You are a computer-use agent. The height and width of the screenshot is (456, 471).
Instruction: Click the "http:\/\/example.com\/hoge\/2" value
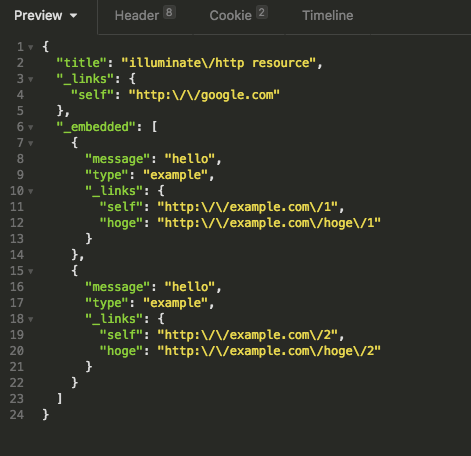pos(269,351)
